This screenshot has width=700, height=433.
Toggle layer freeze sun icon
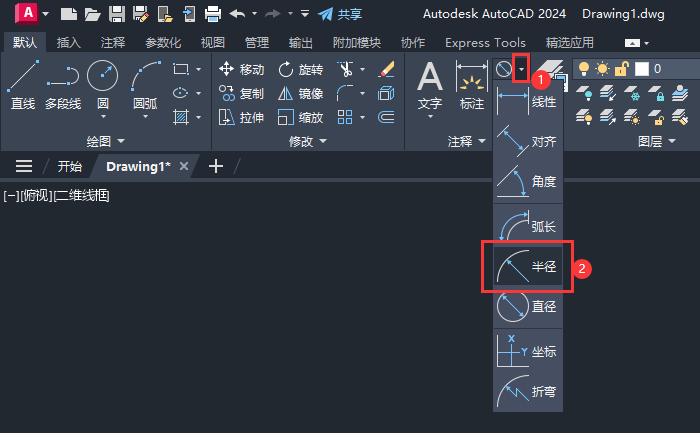[602, 69]
